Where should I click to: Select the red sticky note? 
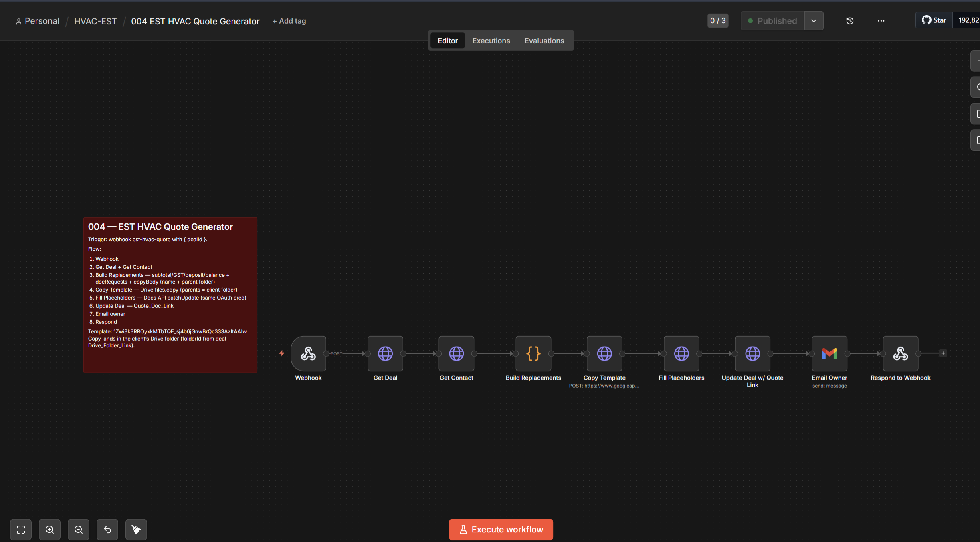(170, 295)
